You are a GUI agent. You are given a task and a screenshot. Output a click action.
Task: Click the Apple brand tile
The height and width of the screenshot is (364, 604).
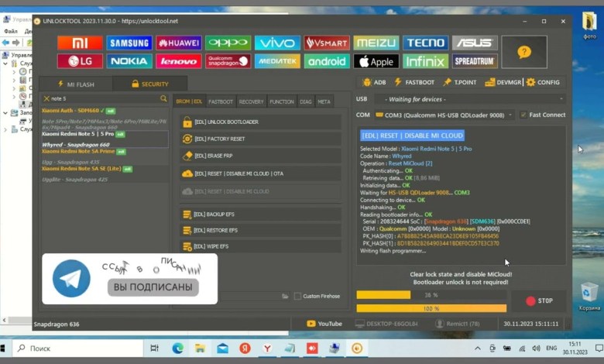pos(376,61)
